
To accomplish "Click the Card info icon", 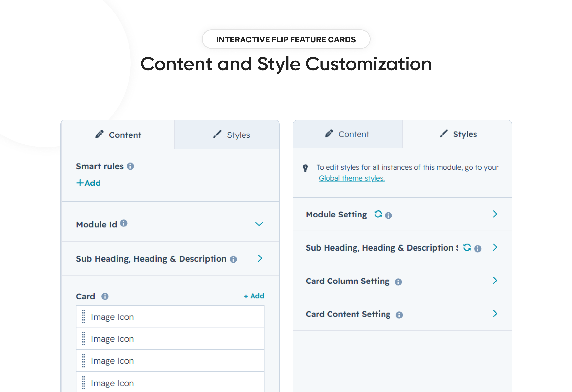I will coord(105,296).
